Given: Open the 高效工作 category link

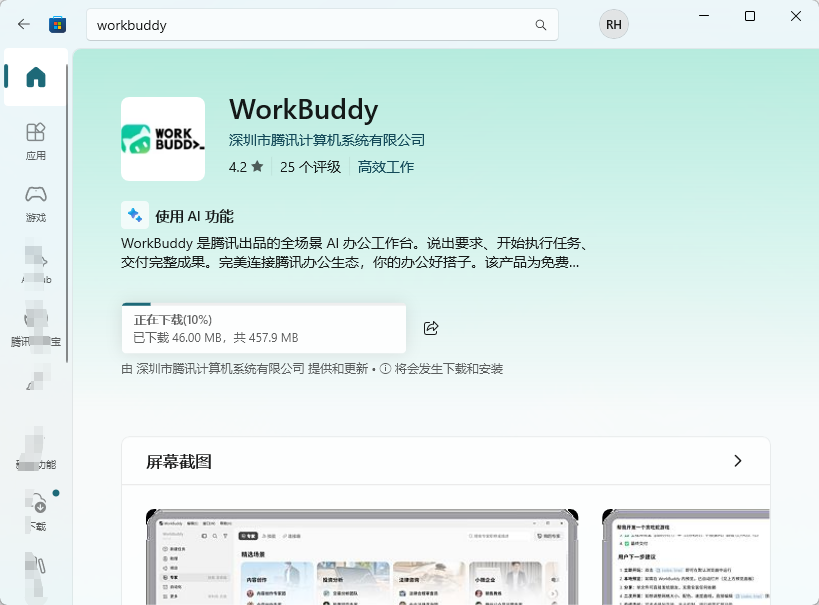Looking at the screenshot, I should 385,167.
